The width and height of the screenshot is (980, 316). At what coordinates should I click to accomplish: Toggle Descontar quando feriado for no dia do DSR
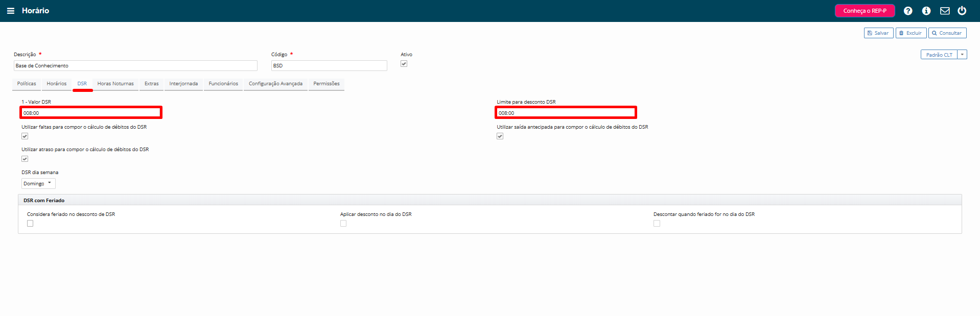tap(657, 224)
